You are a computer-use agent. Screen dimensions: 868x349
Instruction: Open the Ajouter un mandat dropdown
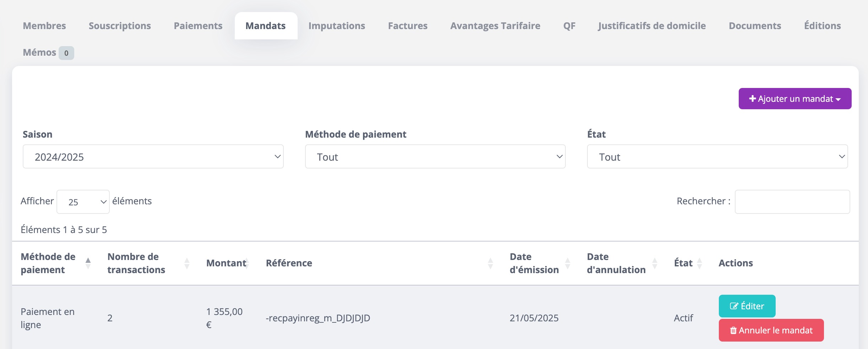point(795,99)
